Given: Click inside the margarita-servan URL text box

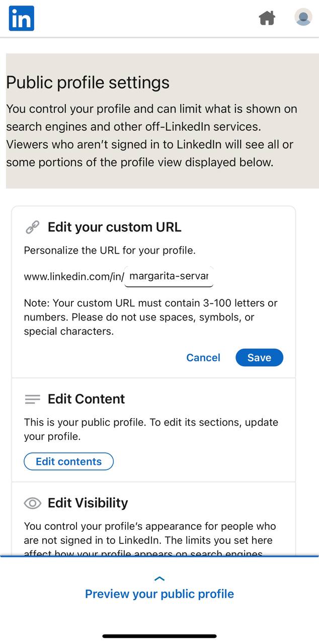Looking at the screenshot, I should pyautogui.click(x=169, y=276).
